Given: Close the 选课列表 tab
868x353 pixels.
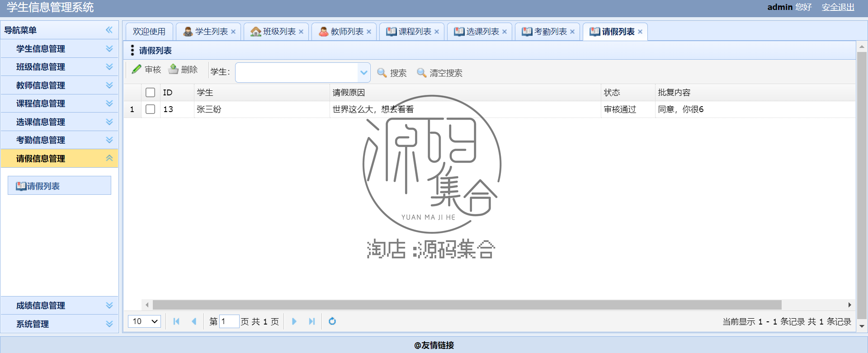Looking at the screenshot, I should (x=505, y=32).
